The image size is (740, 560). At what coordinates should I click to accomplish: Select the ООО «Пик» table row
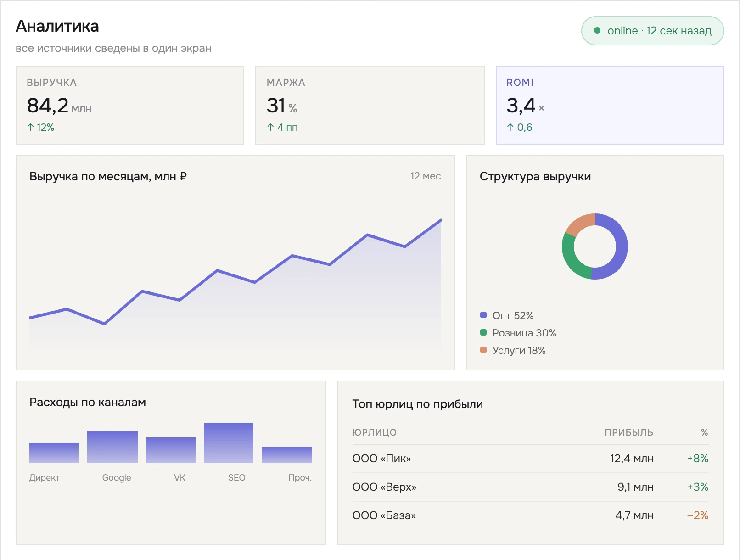pos(530,459)
